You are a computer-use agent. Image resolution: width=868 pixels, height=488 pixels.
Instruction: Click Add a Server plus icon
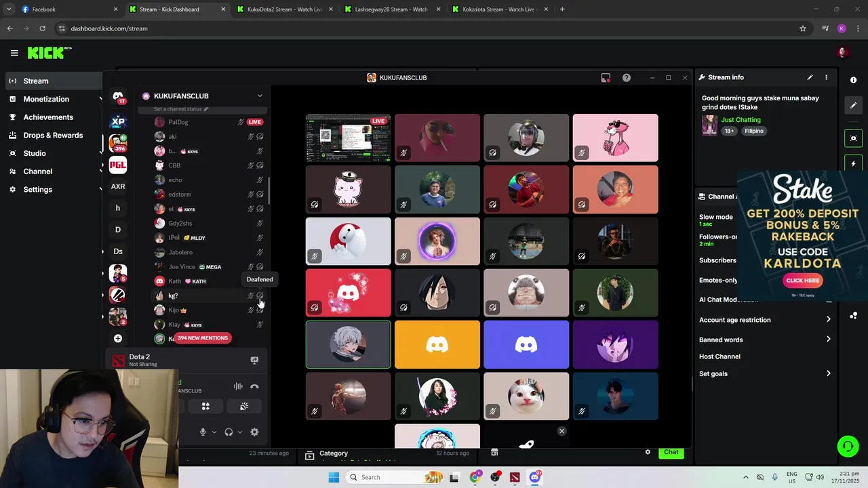tap(118, 338)
